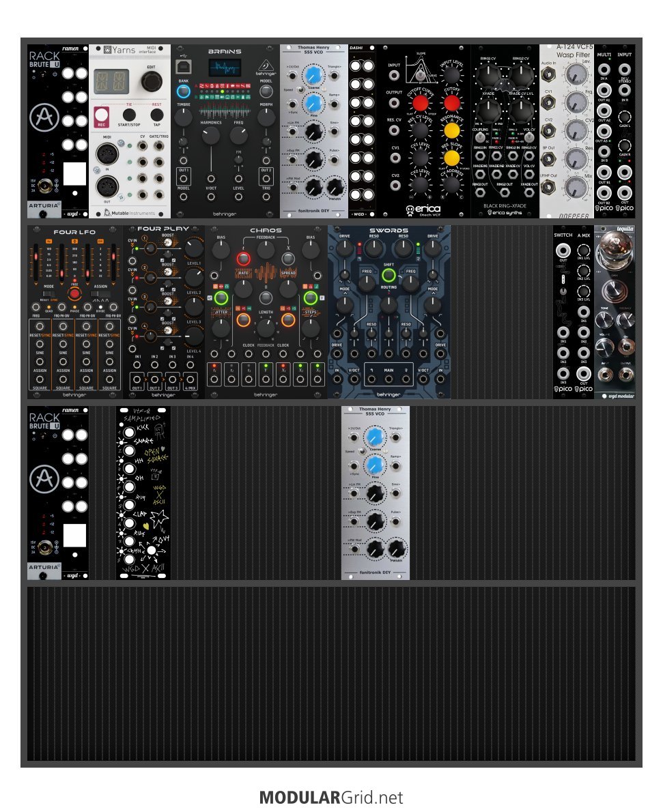Click the SPREAD knob on Chaos
Viewport: 663px width, 812px height.
(x=288, y=288)
